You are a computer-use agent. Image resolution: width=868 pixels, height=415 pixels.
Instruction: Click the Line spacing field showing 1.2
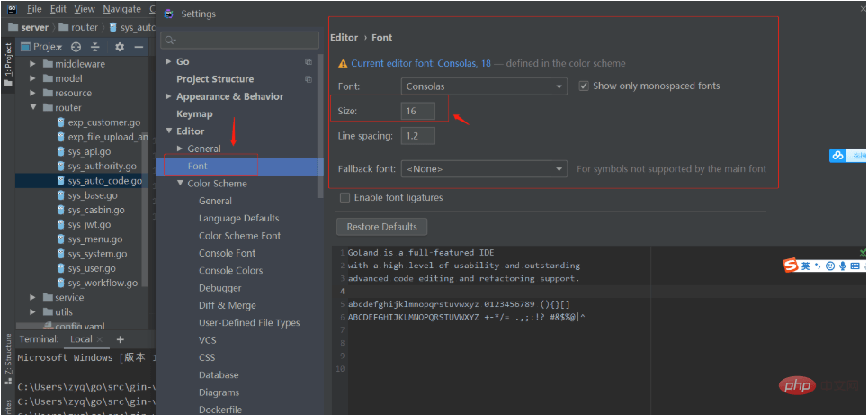point(418,136)
